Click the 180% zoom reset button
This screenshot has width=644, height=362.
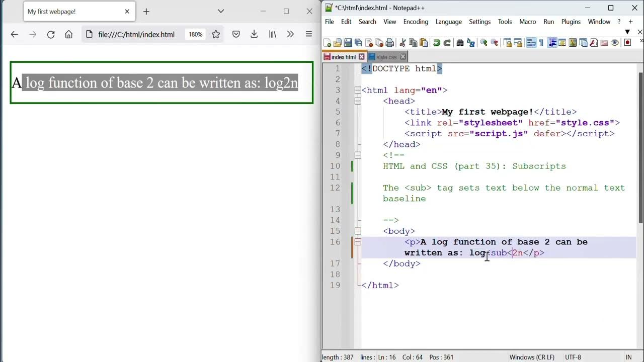click(x=196, y=34)
